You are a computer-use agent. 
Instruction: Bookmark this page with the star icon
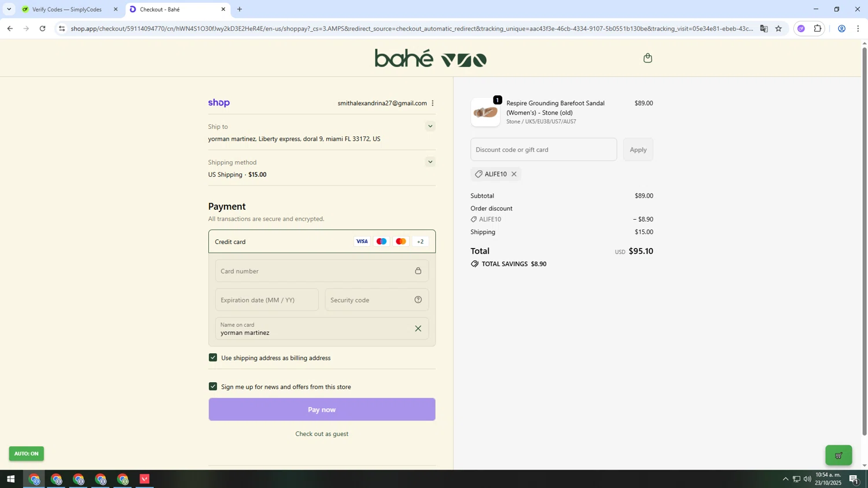pos(779,28)
